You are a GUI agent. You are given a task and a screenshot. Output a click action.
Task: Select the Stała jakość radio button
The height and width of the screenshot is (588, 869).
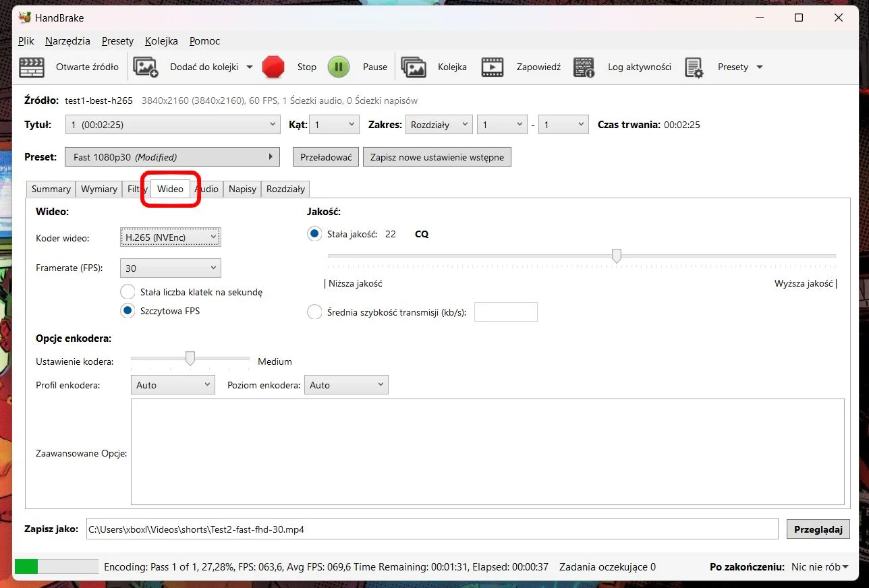[314, 234]
